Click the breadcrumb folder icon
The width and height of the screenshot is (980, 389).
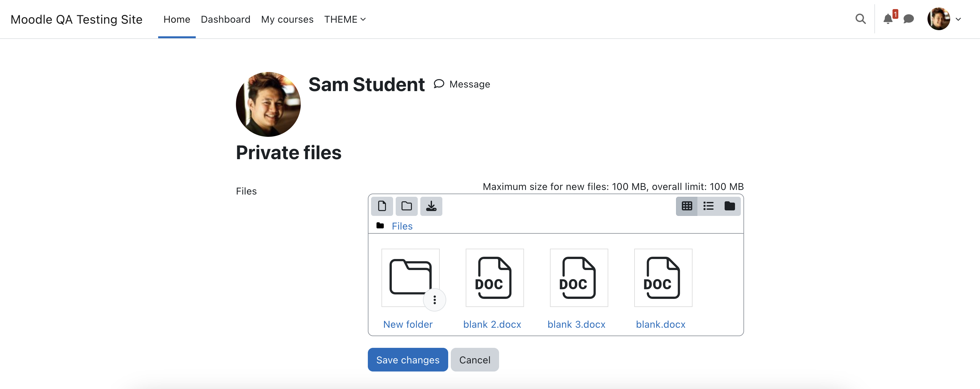[380, 225]
